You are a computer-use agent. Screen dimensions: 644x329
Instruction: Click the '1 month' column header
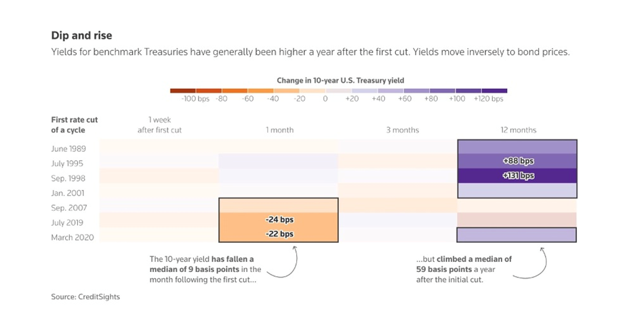[x=279, y=130]
